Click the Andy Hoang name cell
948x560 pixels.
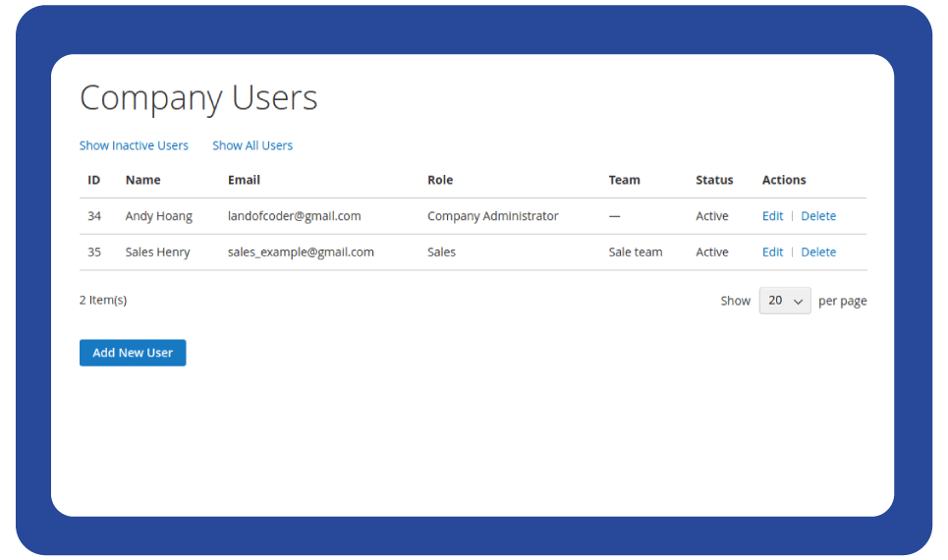158,216
